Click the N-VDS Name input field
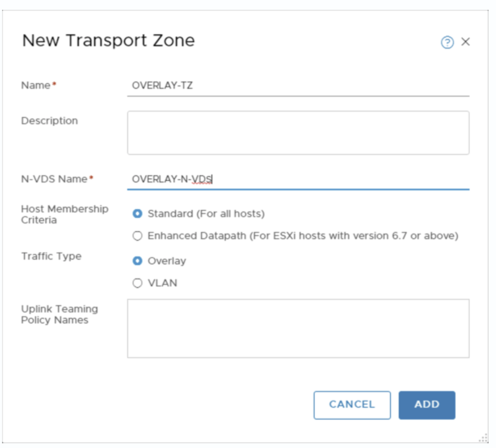Screen dimensions: 496x448 [x=298, y=179]
